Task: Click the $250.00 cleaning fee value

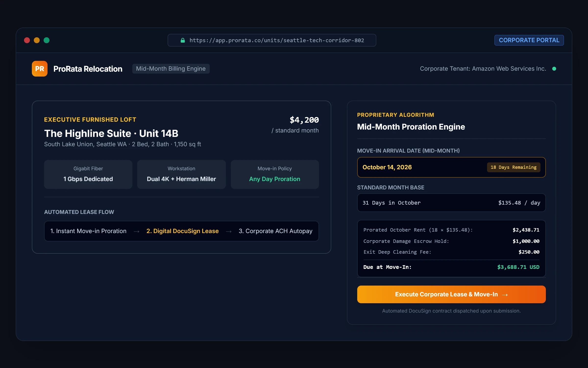Action: pos(529,252)
